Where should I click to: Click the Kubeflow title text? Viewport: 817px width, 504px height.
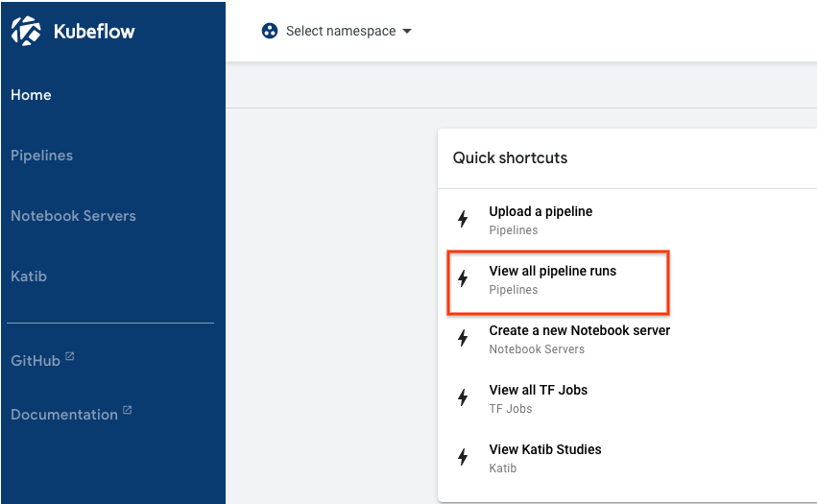pyautogui.click(x=94, y=32)
